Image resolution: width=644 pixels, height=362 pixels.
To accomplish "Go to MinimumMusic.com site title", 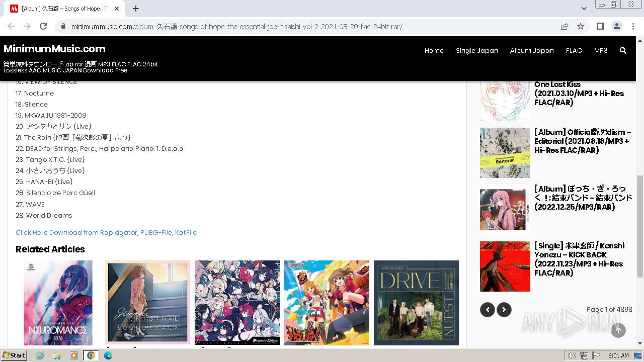I will pos(54,49).
